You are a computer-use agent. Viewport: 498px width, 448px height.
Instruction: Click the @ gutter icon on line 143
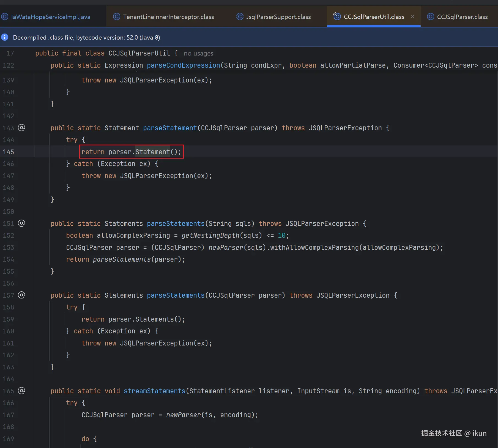click(21, 128)
